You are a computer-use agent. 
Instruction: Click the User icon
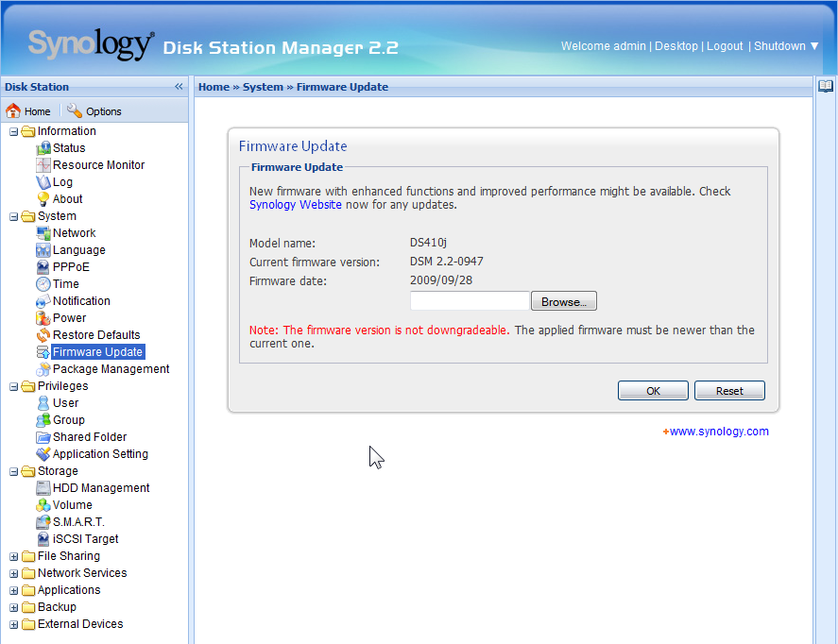(x=43, y=403)
